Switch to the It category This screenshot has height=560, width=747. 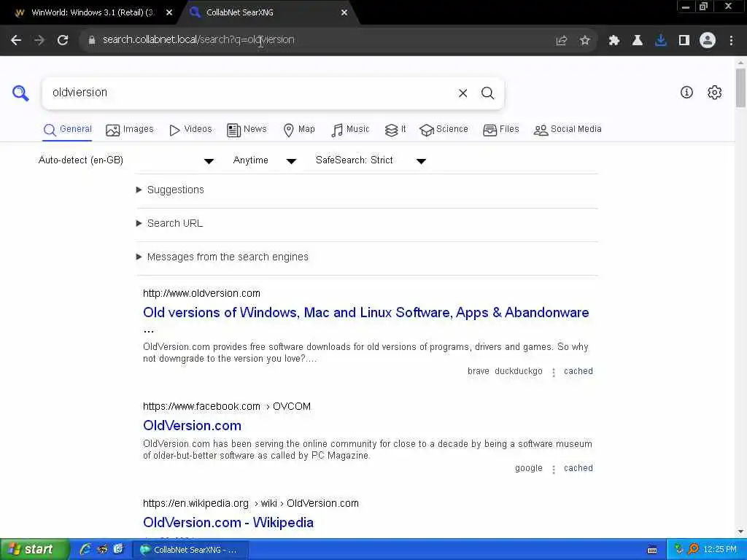(x=395, y=130)
